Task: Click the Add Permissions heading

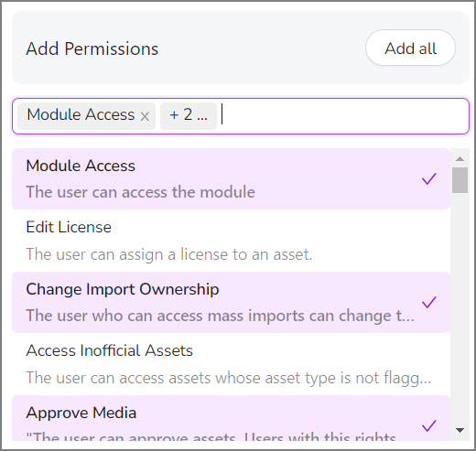Action: coord(92,48)
